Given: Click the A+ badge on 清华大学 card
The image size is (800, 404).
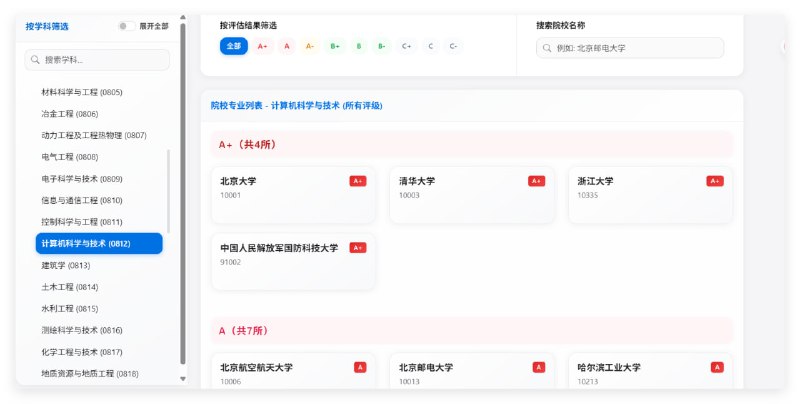Looking at the screenshot, I should click(x=536, y=181).
